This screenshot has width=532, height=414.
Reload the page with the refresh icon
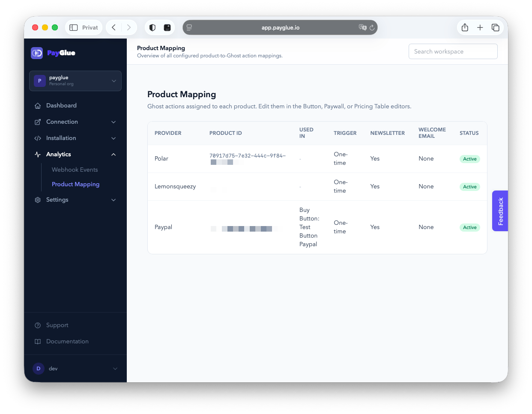coord(372,27)
